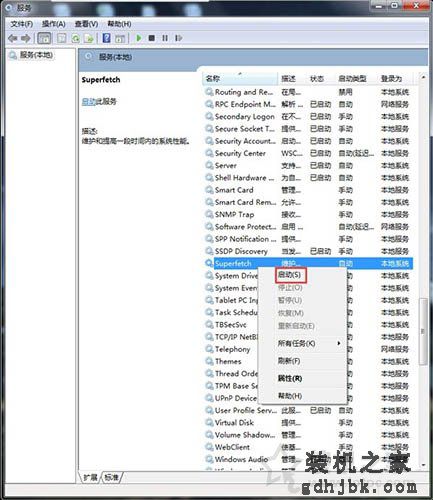Screen dimensions: 433x500
Task: Open the 查看(V) menu
Action: 86,24
